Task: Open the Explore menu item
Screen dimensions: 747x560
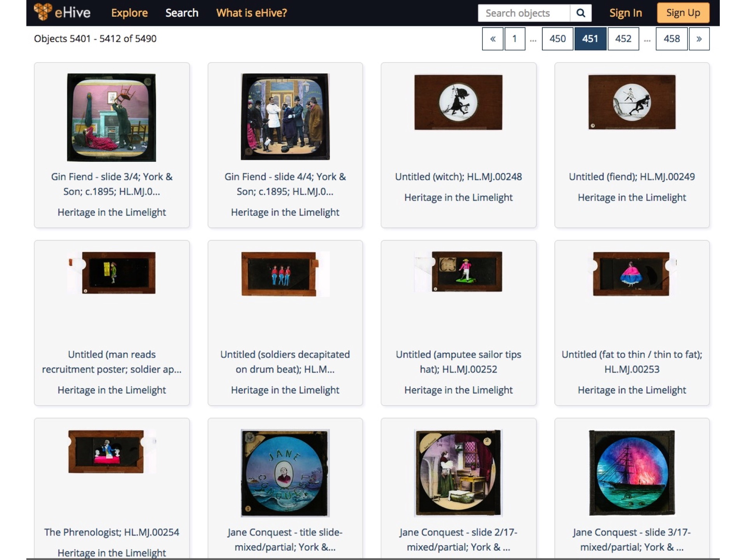Action: click(x=129, y=13)
